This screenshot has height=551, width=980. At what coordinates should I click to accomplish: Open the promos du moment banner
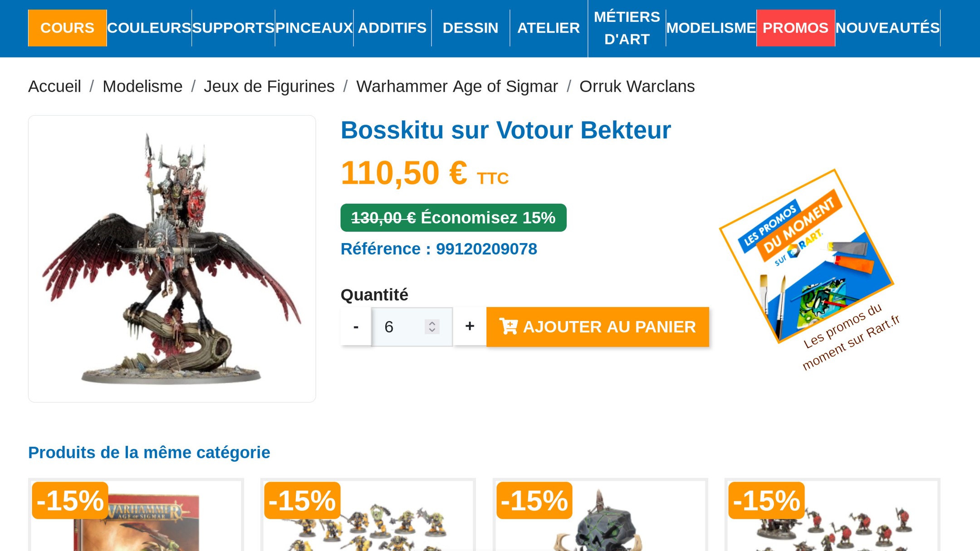pyautogui.click(x=808, y=268)
